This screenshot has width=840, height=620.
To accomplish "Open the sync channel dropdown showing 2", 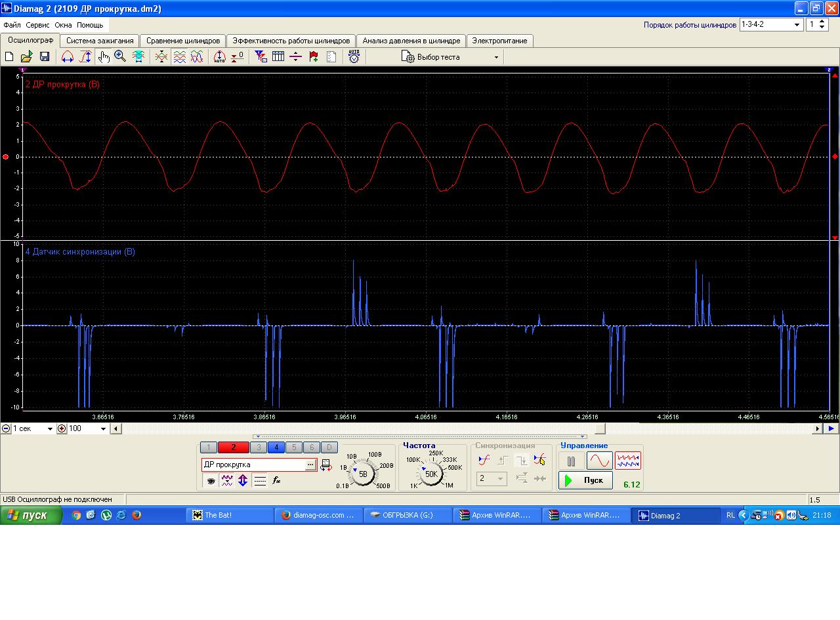I will [x=491, y=479].
